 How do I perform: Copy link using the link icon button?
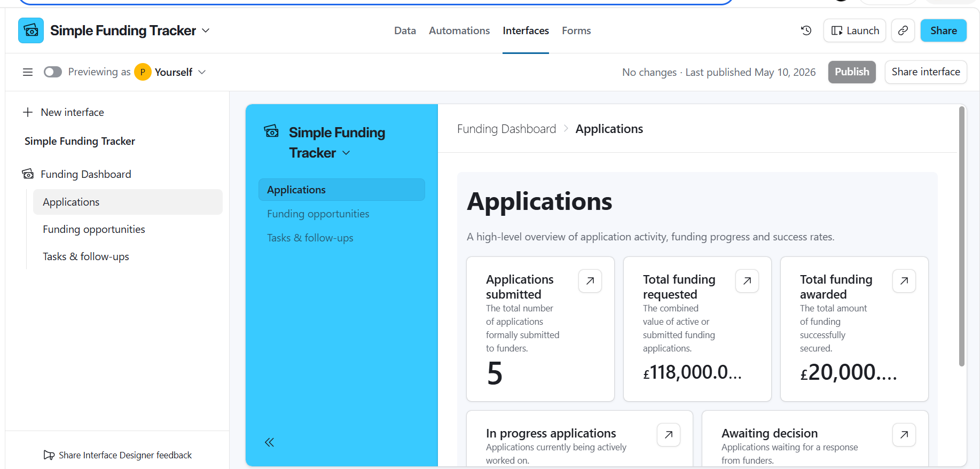pyautogui.click(x=903, y=30)
